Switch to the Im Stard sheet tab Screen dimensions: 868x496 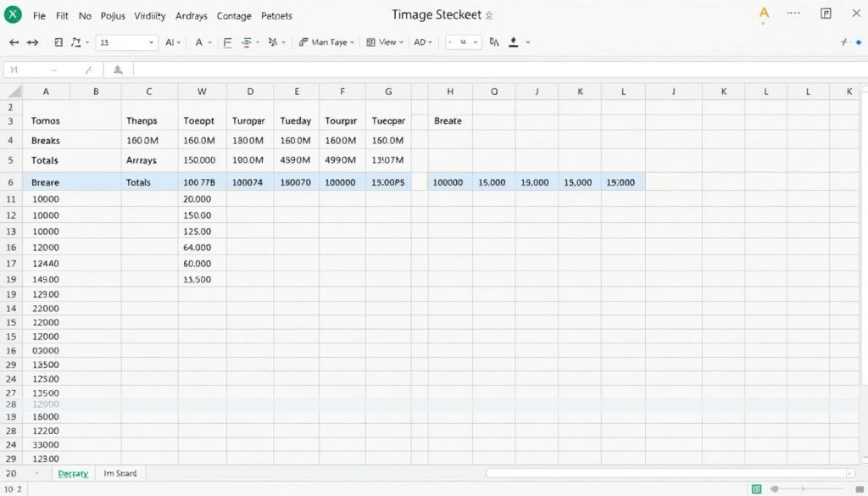point(120,474)
